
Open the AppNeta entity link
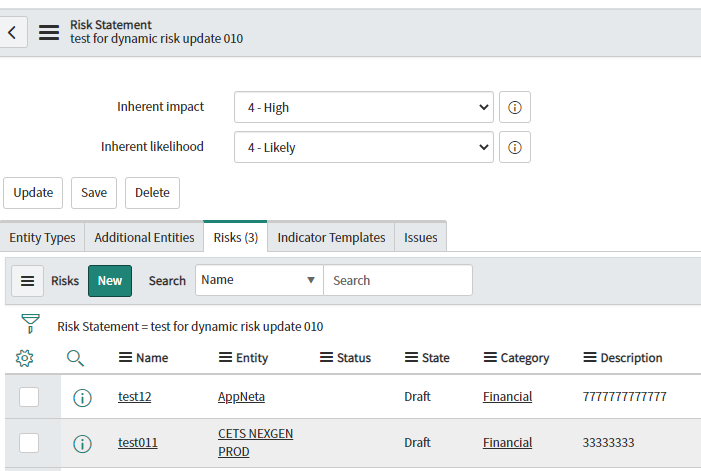pos(241,397)
